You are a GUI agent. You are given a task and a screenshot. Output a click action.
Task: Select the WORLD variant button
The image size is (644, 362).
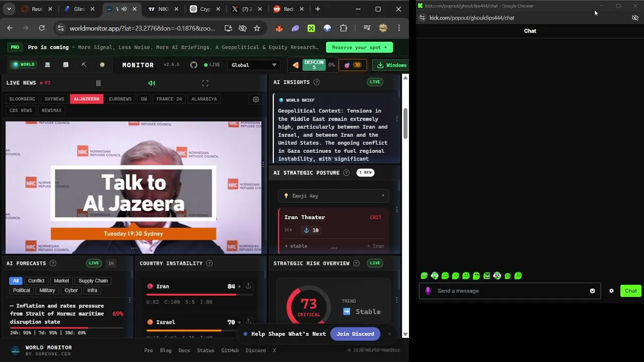point(24,65)
